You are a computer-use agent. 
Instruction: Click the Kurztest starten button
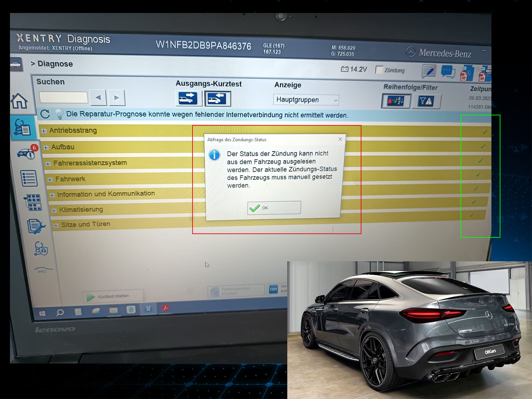point(113,296)
